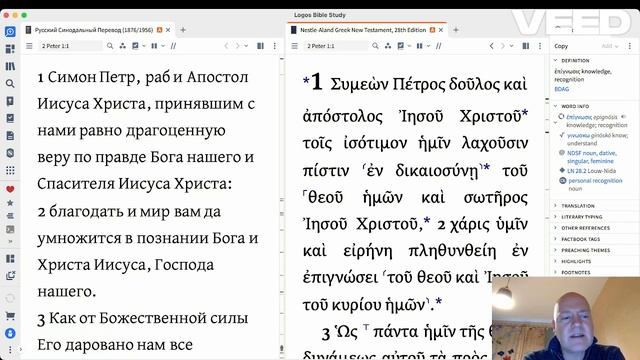The height and width of the screenshot is (360, 640).
Task: Open visual filters dropdown arrow in Nestle-Aland pane
Action: coord(409,46)
